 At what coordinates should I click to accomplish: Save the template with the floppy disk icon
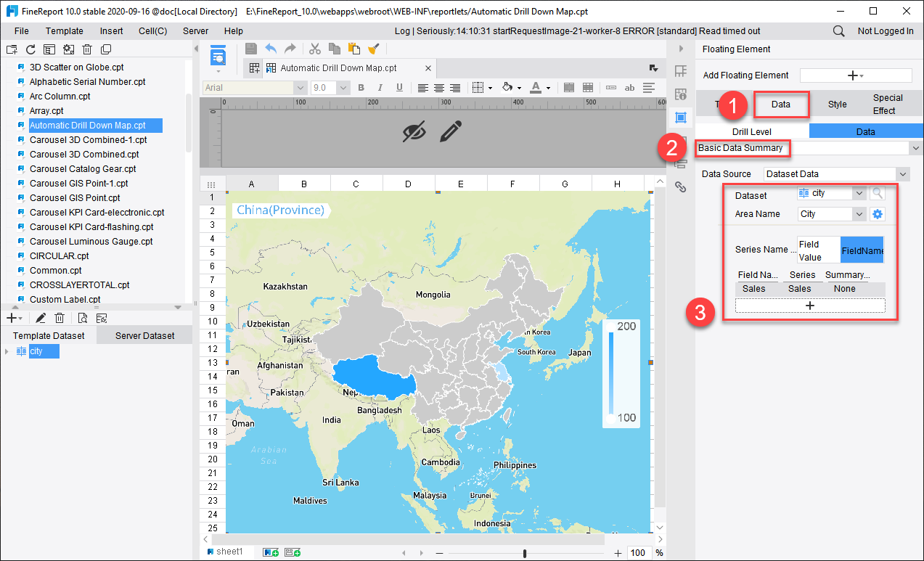pos(251,49)
